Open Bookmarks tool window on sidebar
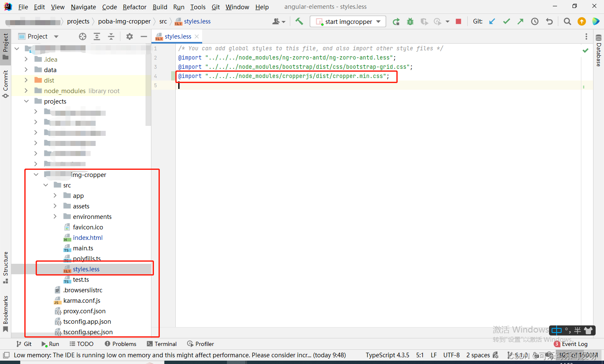The image size is (604, 364). click(5, 314)
